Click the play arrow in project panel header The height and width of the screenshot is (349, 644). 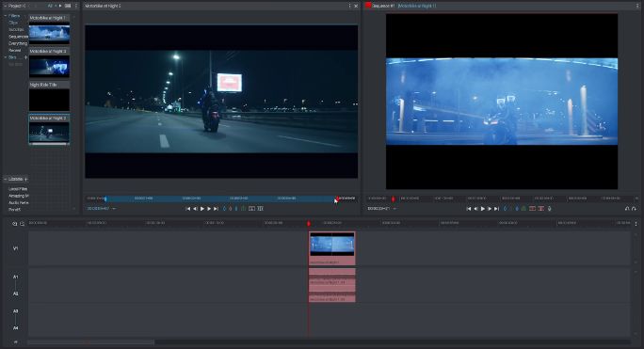click(61, 6)
